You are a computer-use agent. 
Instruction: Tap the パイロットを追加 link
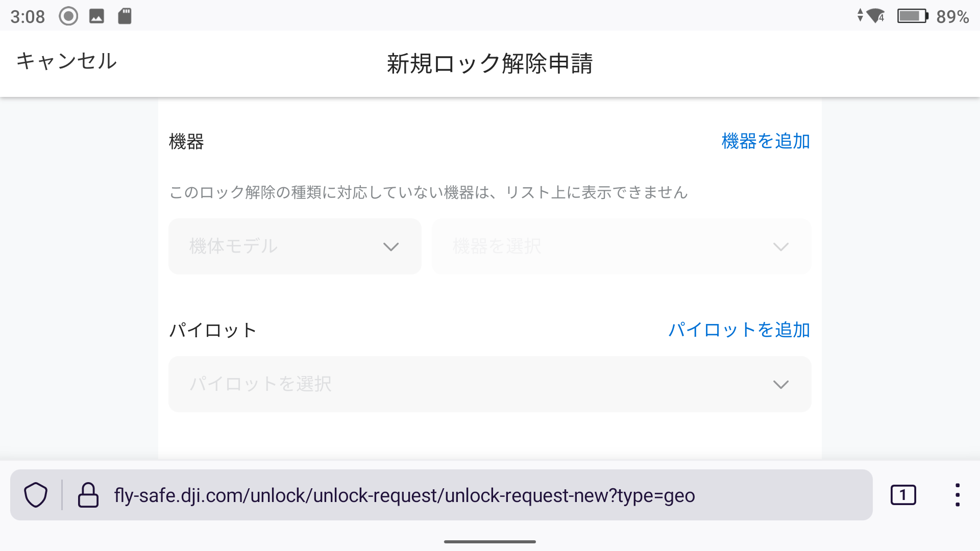tap(739, 330)
